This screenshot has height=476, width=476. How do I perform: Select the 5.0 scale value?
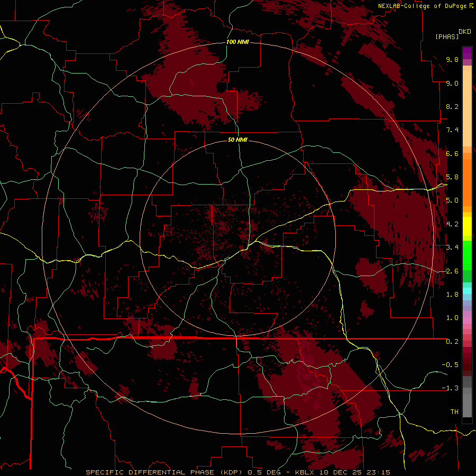(x=452, y=200)
